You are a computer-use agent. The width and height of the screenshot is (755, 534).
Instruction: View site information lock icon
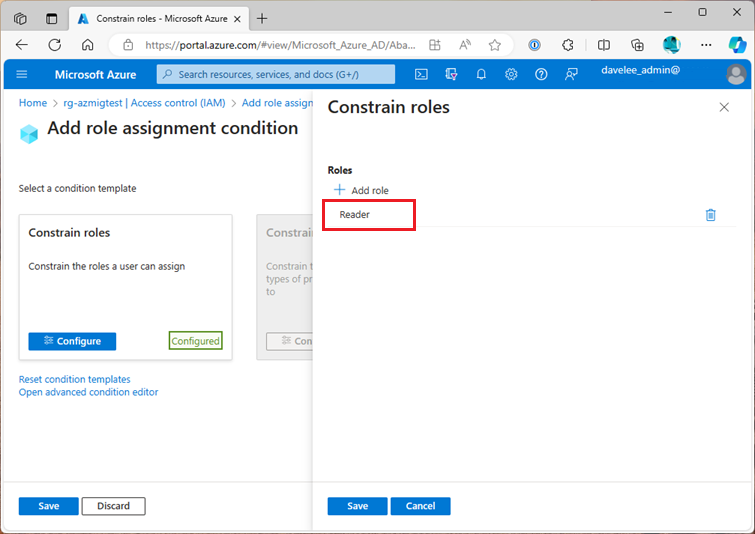(x=128, y=45)
